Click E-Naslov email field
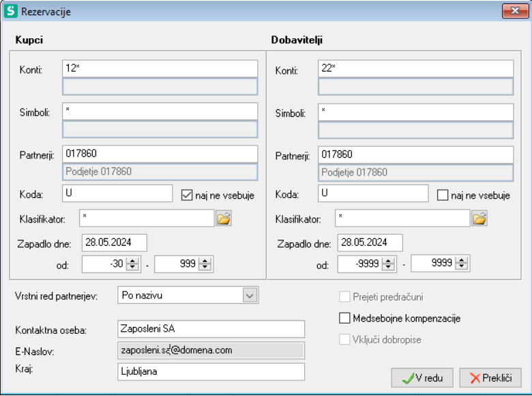 pos(211,350)
